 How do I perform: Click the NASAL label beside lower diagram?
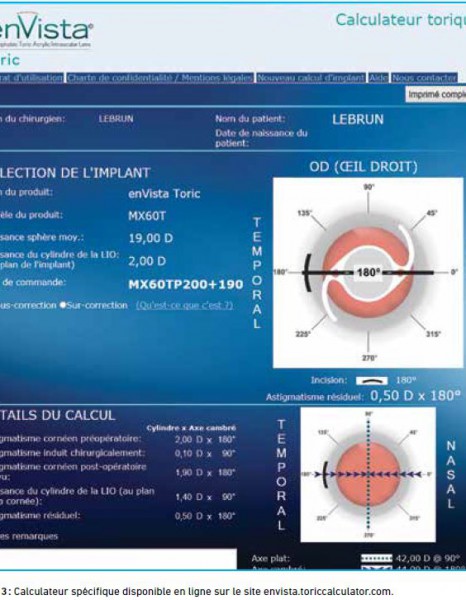451,474
